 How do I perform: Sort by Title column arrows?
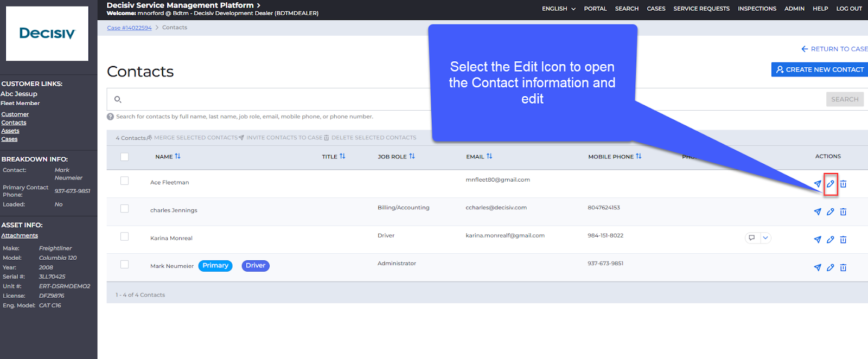[x=342, y=156]
